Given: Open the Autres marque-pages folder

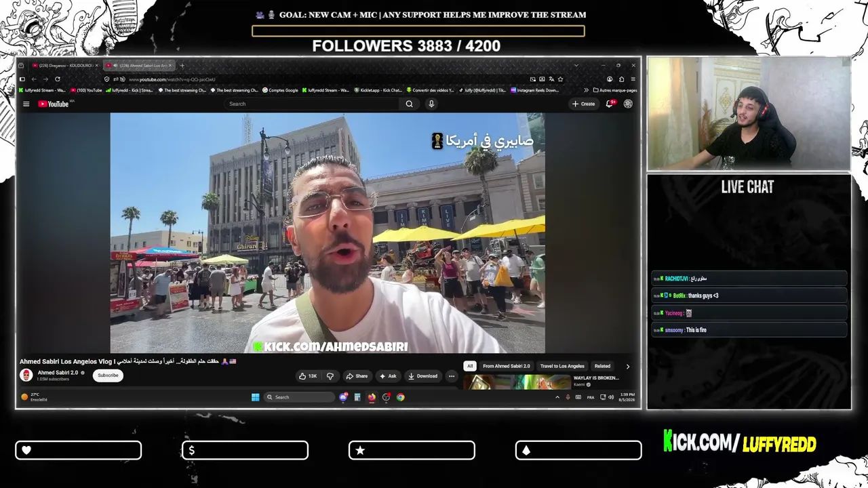Looking at the screenshot, I should [x=615, y=90].
